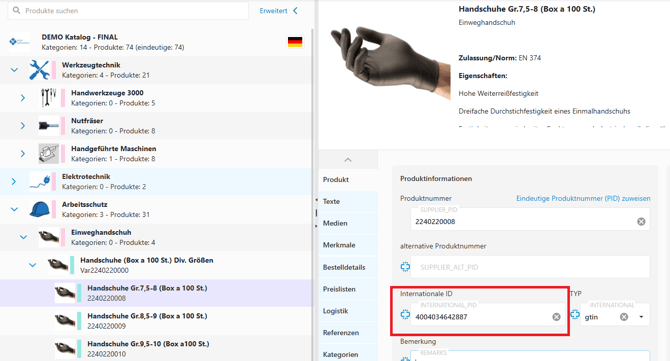
Task: Select the German flag language icon
Action: 295,42
